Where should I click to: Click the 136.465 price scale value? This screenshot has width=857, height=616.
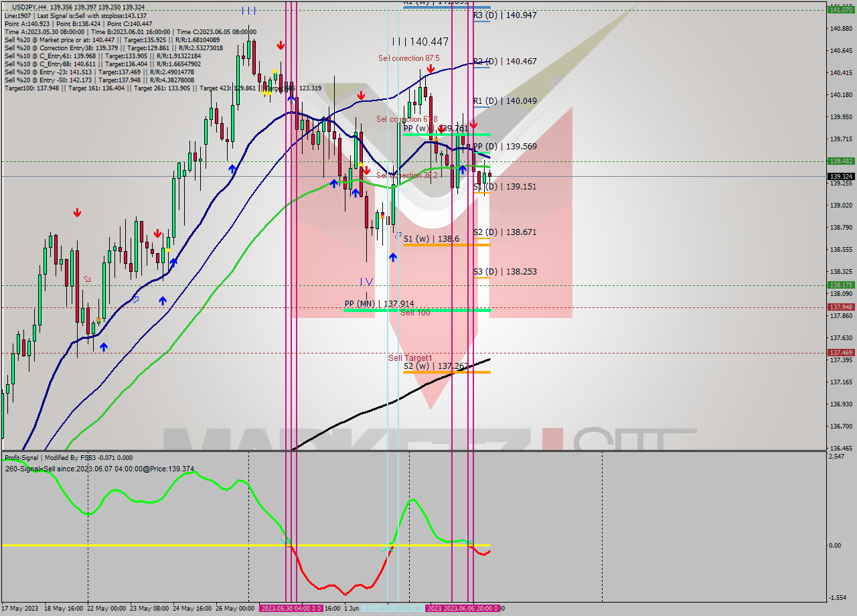(x=840, y=448)
